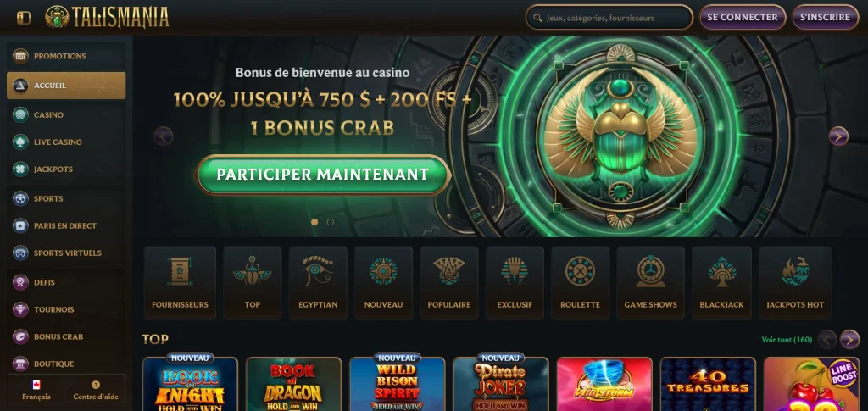868x411 pixels.
Task: Click the Se Connecter button
Action: [x=743, y=17]
